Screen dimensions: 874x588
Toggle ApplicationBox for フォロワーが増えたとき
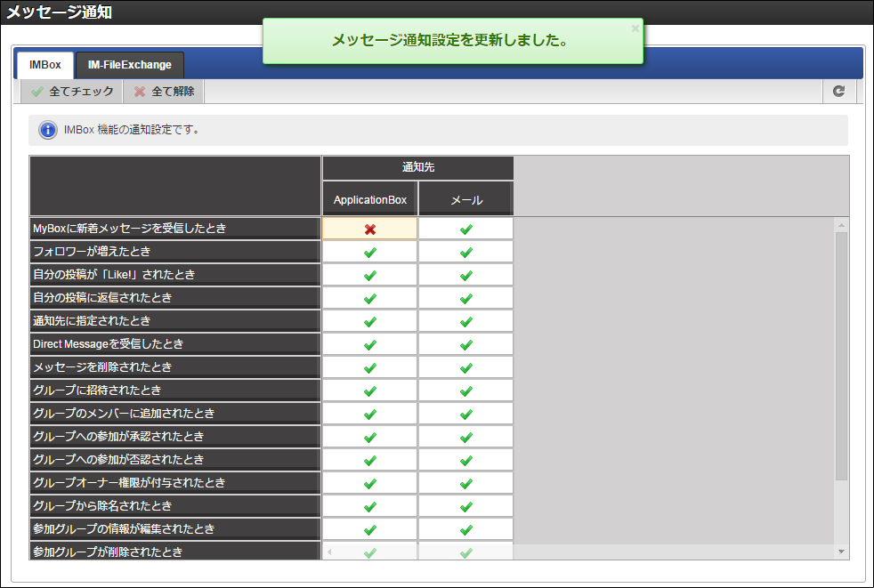coord(370,252)
